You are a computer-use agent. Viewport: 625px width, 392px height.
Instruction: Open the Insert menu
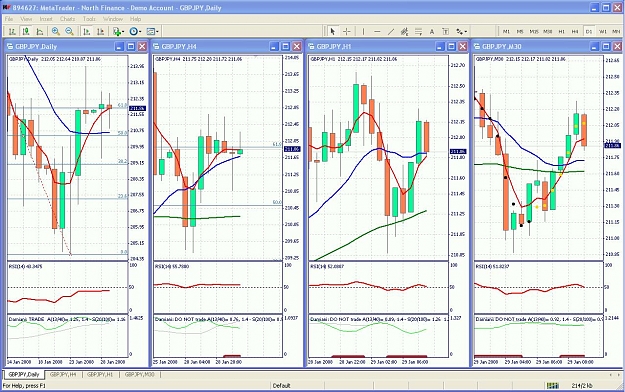[46, 19]
